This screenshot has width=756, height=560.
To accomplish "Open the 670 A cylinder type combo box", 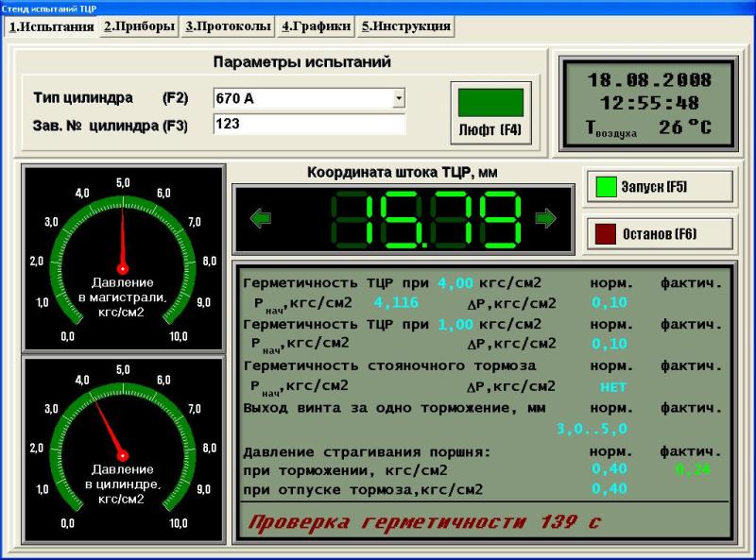I will click(302, 98).
